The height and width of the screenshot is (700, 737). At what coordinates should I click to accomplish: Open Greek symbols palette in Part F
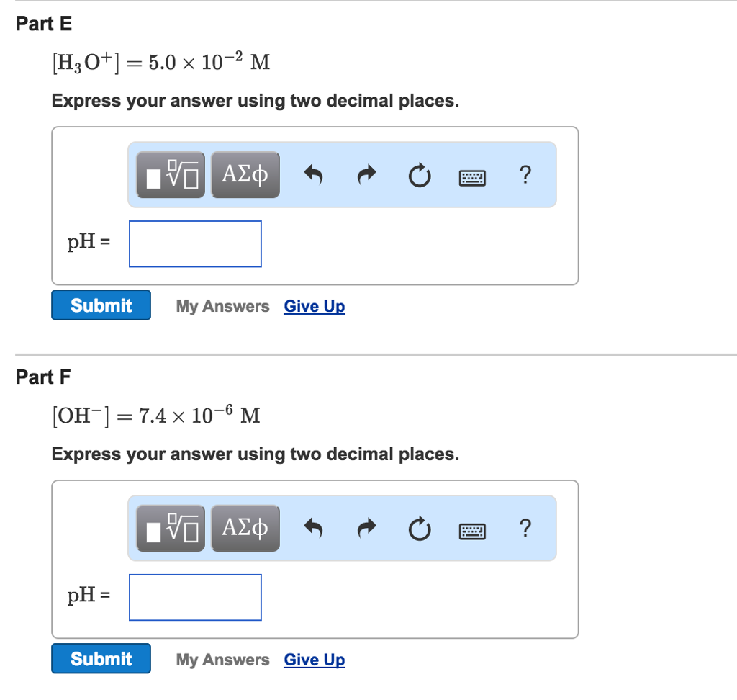245,529
